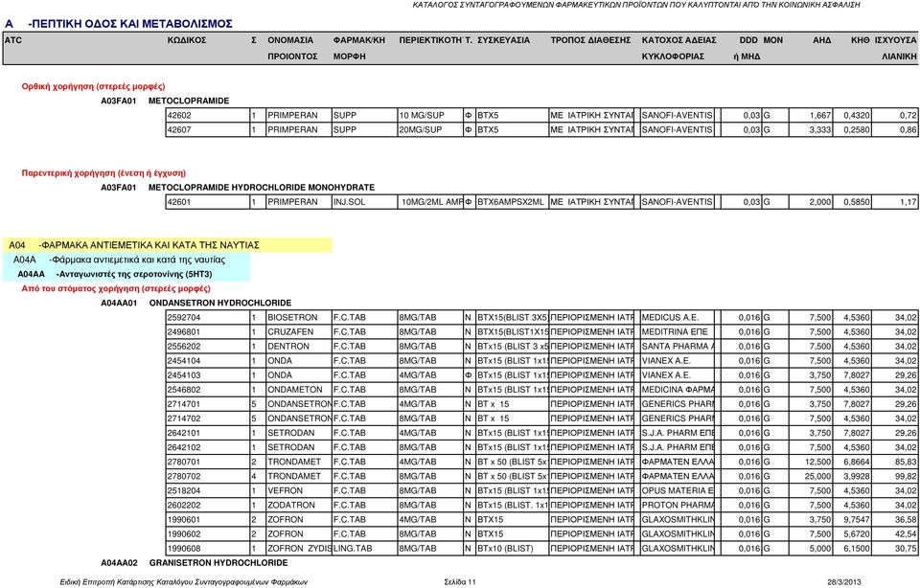The height and width of the screenshot is (588, 920).
Task: Click the retail price 85,83
Action: tap(906, 462)
